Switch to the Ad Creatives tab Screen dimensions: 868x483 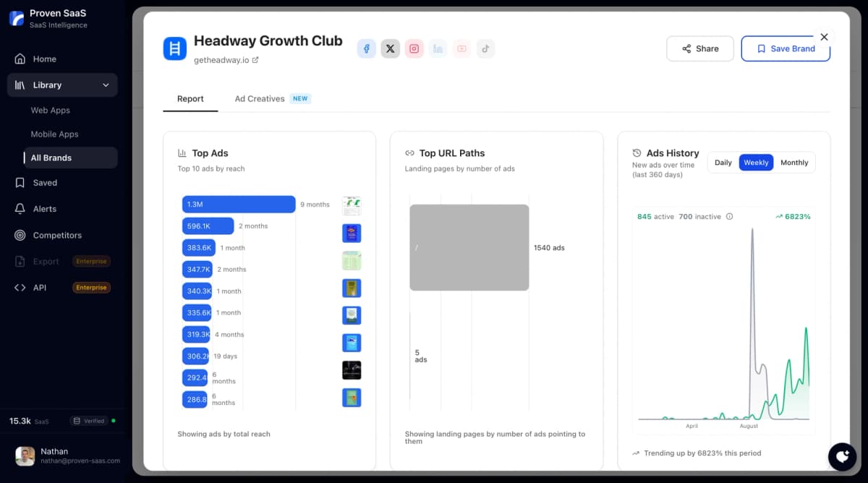[260, 98]
